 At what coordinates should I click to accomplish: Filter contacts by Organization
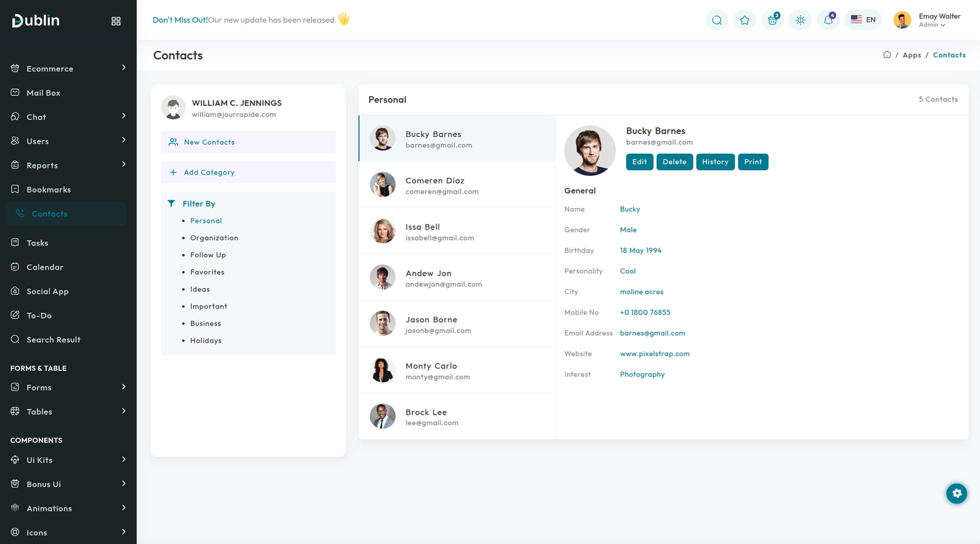214,238
